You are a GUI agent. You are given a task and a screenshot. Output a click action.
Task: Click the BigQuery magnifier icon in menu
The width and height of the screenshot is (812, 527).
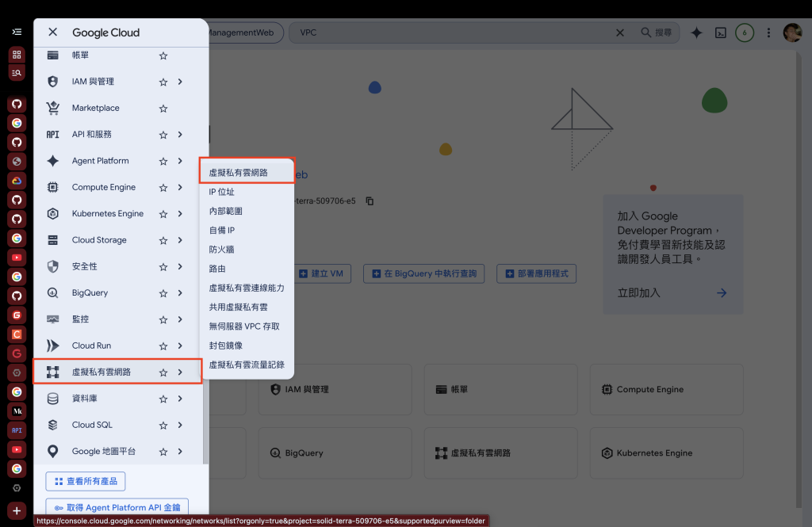[53, 292]
